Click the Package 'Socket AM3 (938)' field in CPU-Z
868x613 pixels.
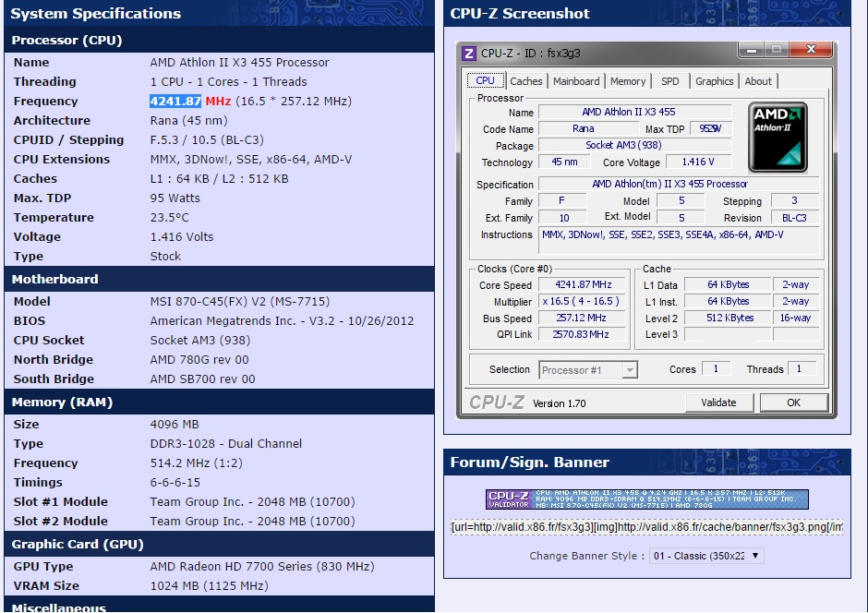[x=635, y=145]
